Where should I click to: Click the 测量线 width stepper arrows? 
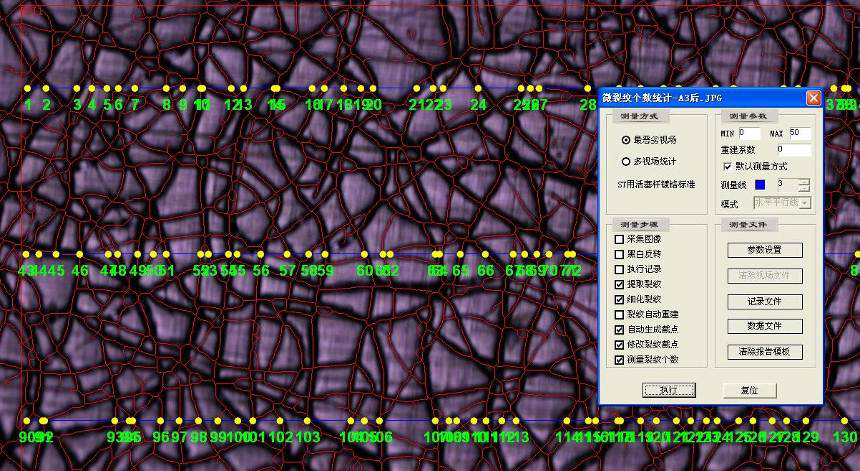(x=804, y=184)
